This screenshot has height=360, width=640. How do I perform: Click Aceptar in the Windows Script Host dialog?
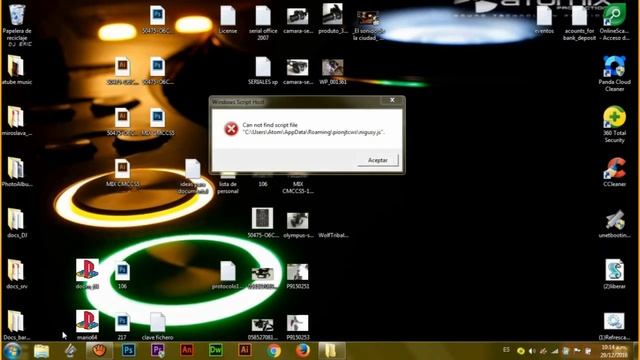pos(378,160)
